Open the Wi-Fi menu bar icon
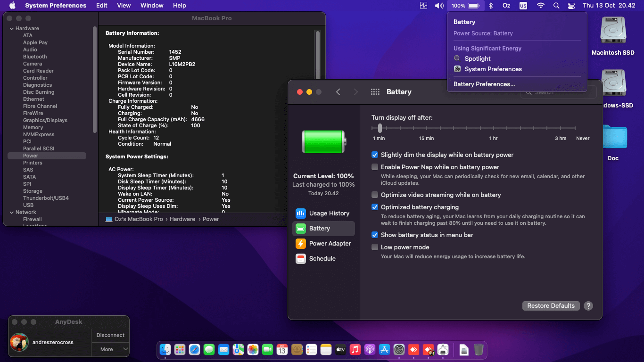The height and width of the screenshot is (362, 644). pyautogui.click(x=540, y=6)
